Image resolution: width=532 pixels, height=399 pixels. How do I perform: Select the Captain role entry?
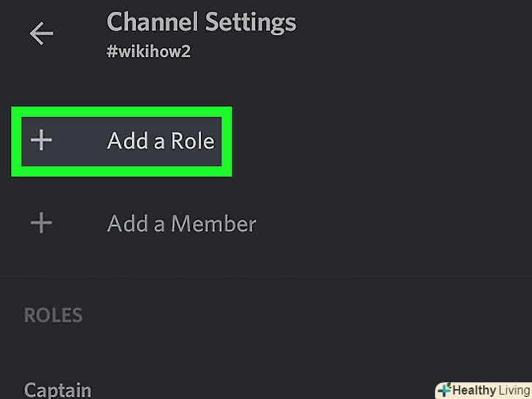[58, 389]
